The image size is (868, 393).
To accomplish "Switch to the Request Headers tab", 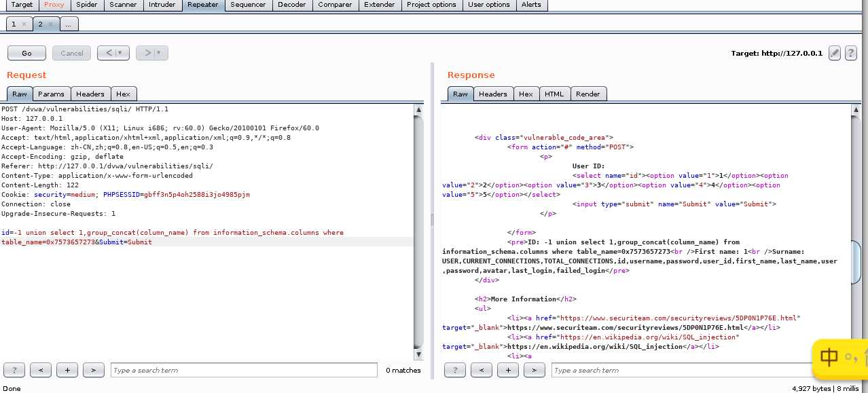I will click(x=90, y=94).
